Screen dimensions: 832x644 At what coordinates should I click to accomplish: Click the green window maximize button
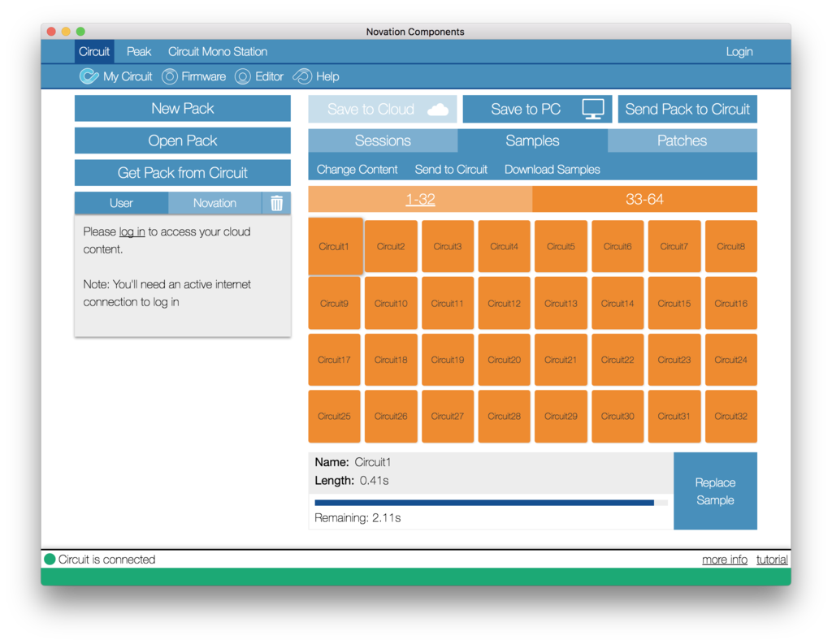(x=80, y=32)
